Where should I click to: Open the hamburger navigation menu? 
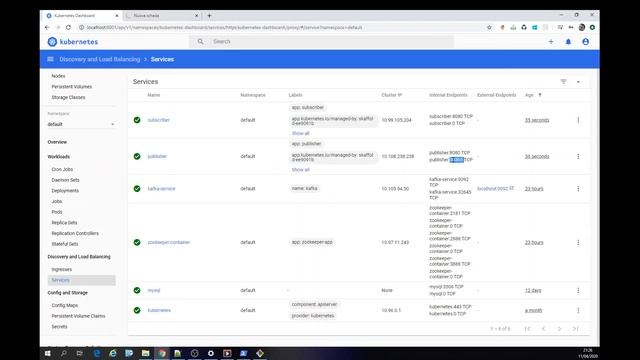pyautogui.click(x=51, y=59)
